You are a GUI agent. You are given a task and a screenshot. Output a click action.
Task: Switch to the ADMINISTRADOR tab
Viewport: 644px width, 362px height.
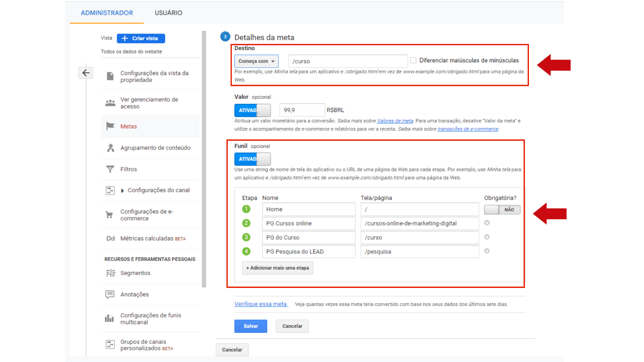click(107, 13)
